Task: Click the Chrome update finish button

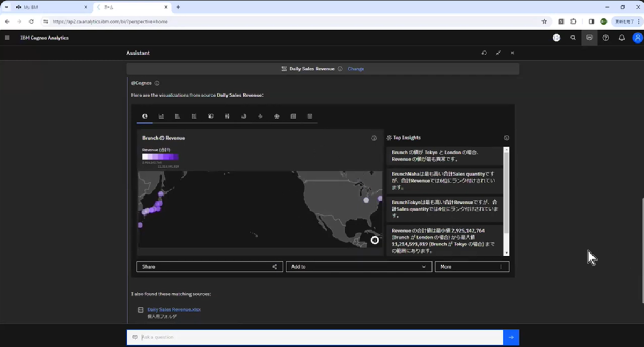Action: click(x=627, y=21)
